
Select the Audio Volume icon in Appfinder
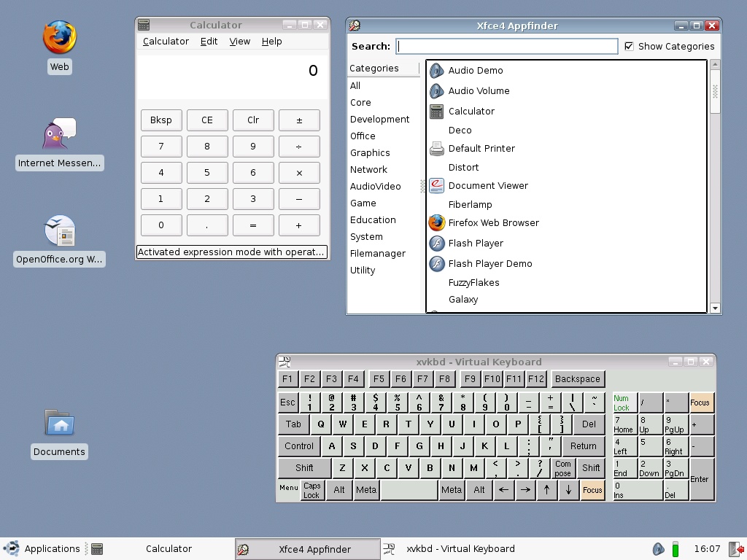(436, 91)
